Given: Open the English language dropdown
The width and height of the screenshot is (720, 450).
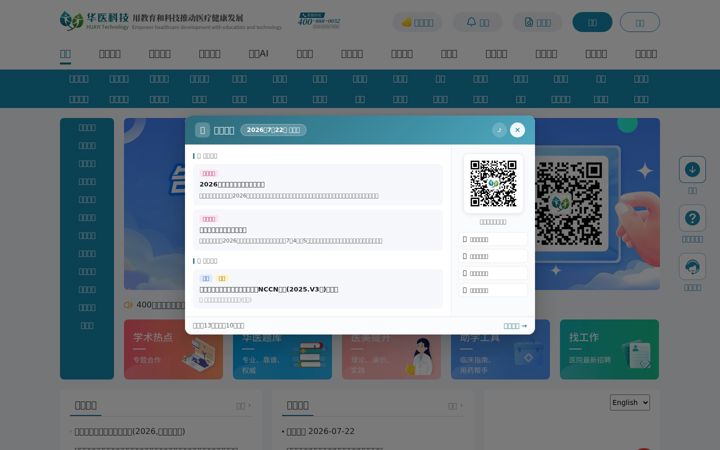Looking at the screenshot, I should [630, 402].
